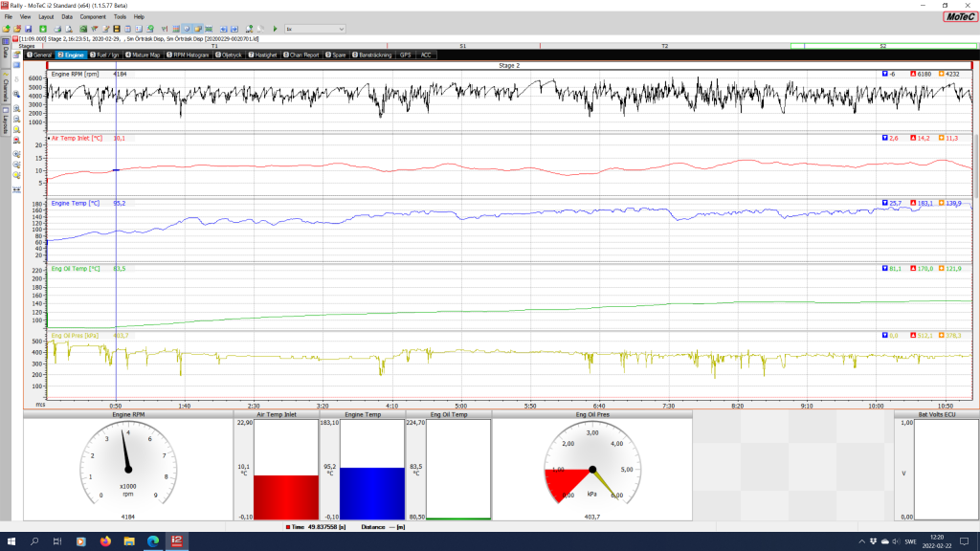980x551 pixels.
Task: Open the Layout menu
Action: (x=46, y=17)
